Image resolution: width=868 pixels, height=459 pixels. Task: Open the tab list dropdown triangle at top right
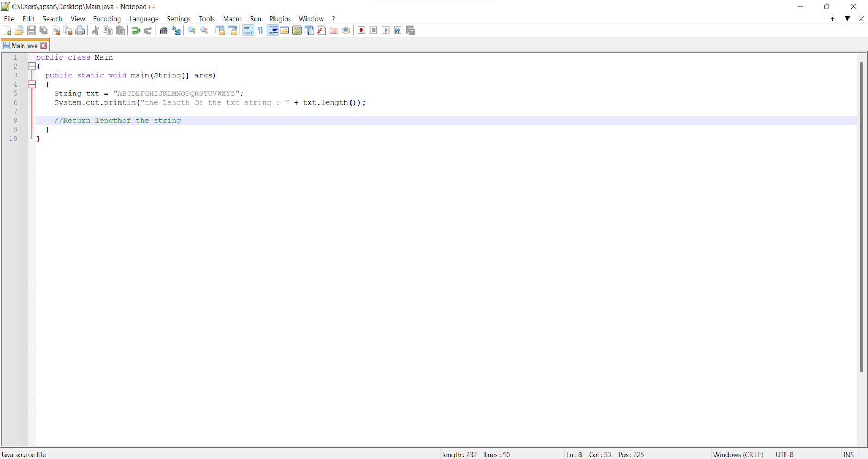click(x=847, y=18)
